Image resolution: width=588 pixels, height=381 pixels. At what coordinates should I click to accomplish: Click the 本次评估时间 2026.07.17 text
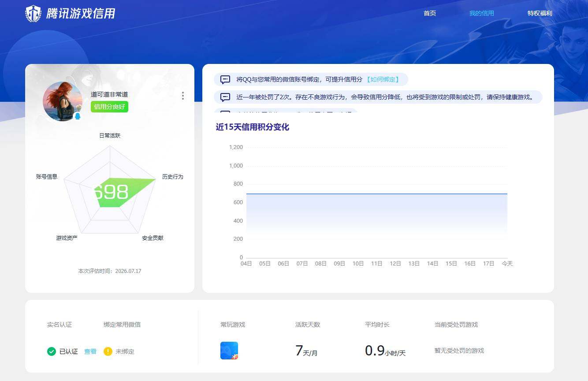click(110, 271)
